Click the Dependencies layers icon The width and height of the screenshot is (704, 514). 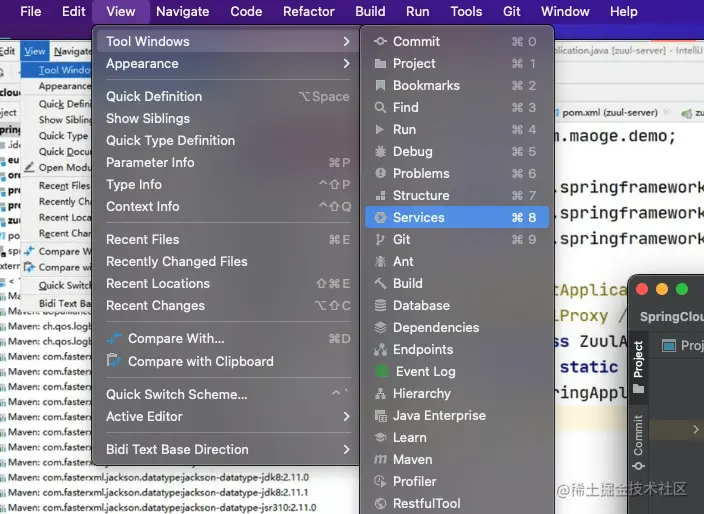point(380,327)
